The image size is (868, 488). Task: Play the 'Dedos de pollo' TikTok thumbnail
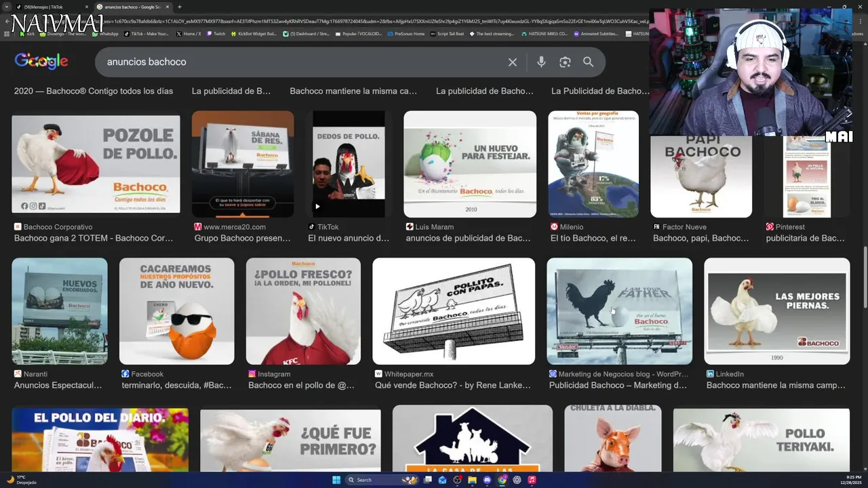point(348,164)
